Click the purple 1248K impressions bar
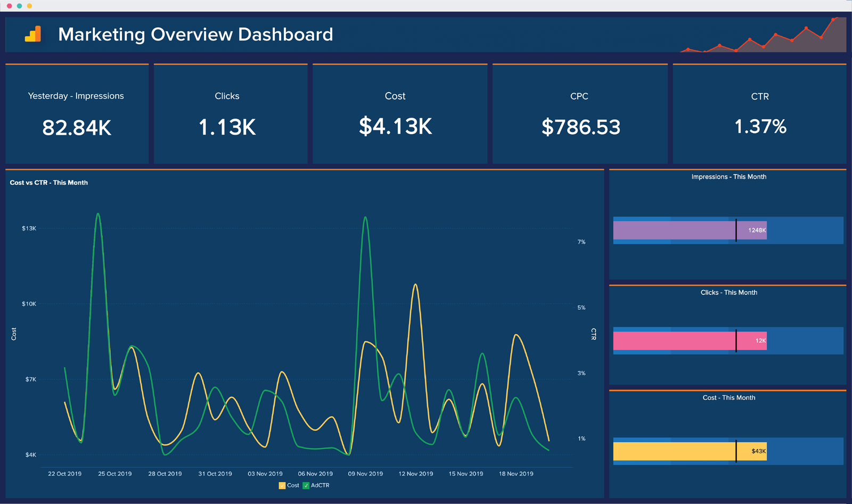The image size is (852, 504). pyautogui.click(x=690, y=230)
